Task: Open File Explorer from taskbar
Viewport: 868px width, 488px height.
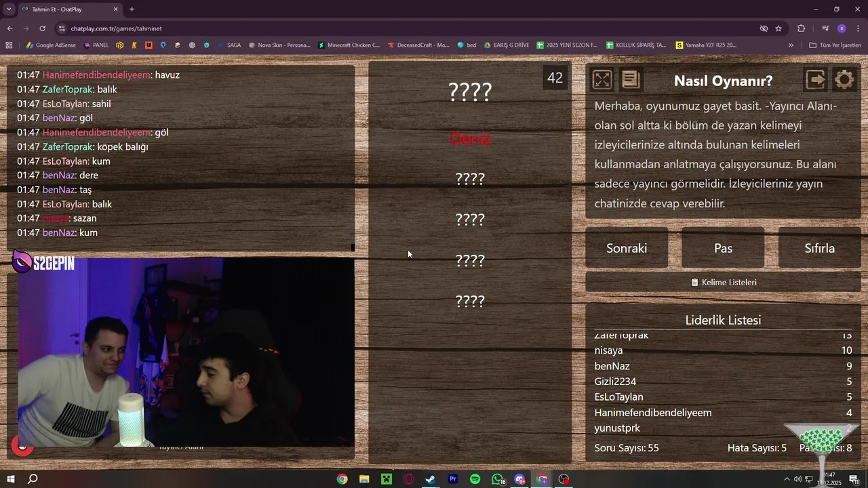Action: (x=364, y=479)
